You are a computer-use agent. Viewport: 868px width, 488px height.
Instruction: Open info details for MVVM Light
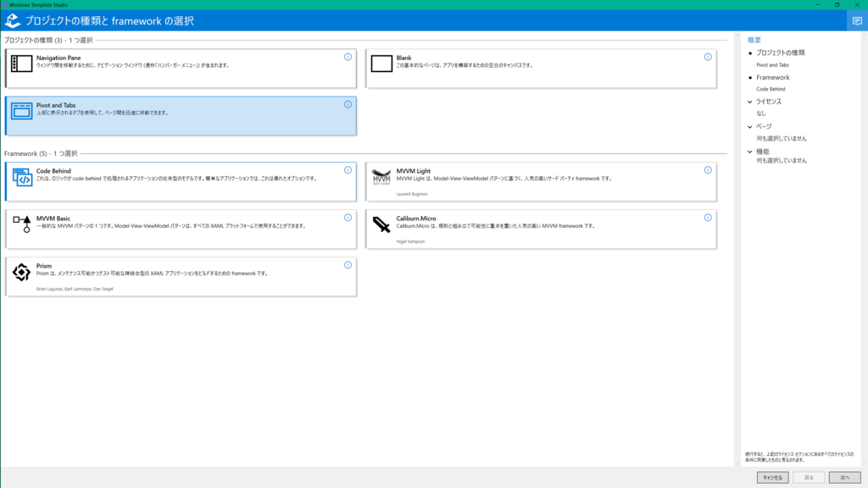708,170
